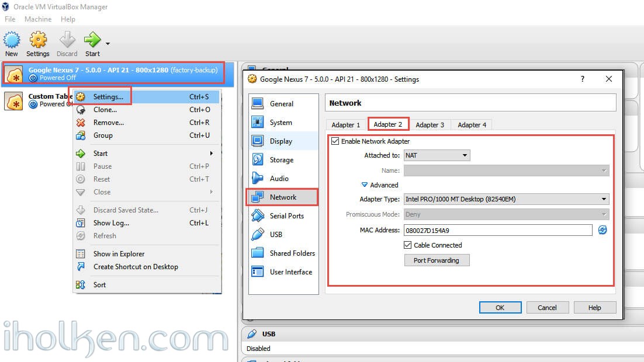Open the File menu
Screen dimensions: 644x362
click(x=10, y=19)
